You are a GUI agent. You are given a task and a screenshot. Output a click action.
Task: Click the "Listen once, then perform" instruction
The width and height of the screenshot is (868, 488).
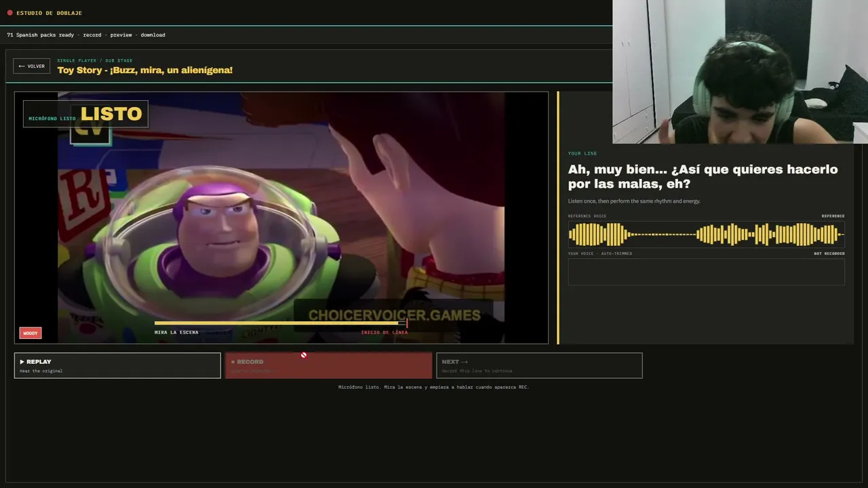point(634,201)
